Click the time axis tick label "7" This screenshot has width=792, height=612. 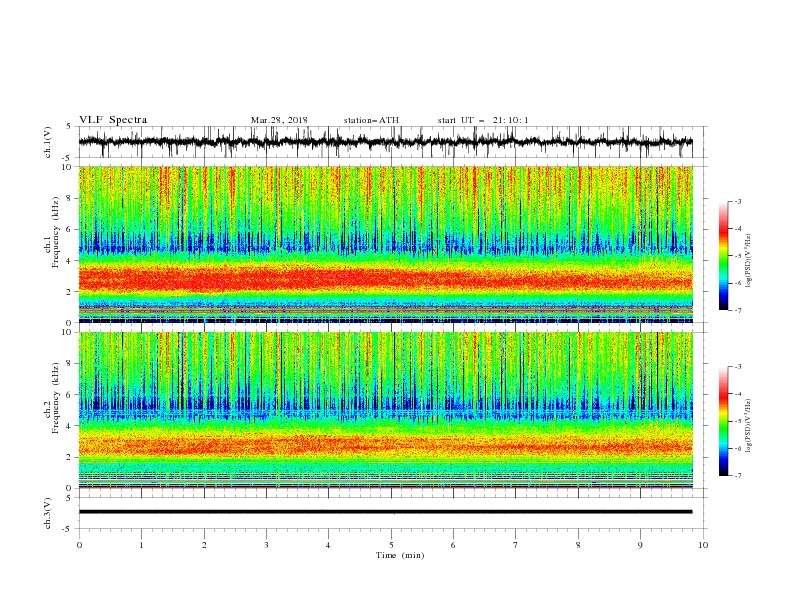(516, 545)
